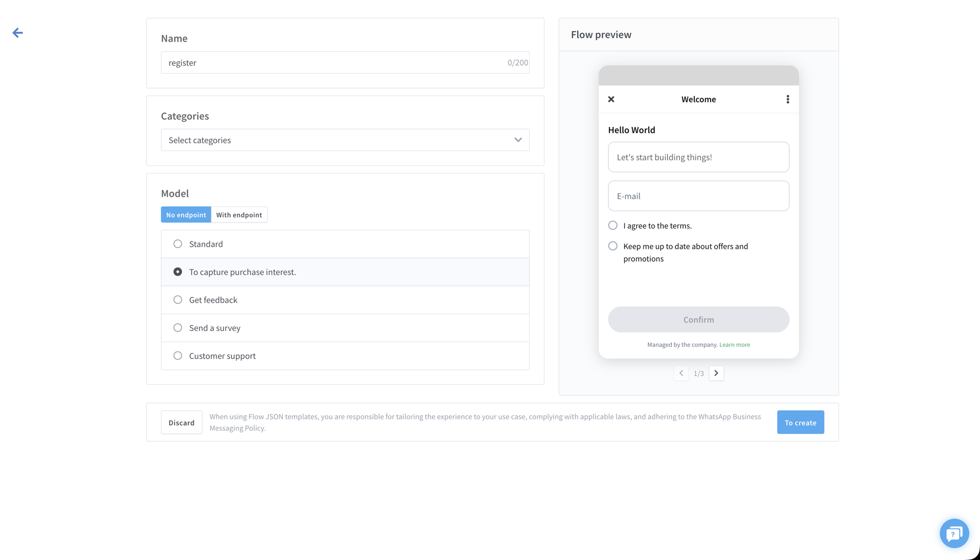Click the Confirm button in preview
Image resolution: width=980 pixels, height=560 pixels.
point(698,320)
